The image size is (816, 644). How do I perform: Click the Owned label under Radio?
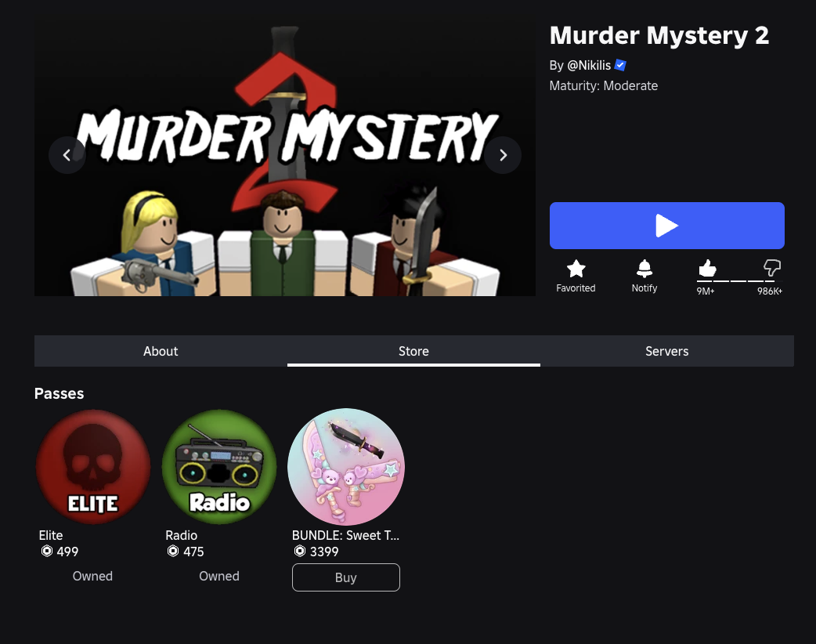tap(219, 577)
